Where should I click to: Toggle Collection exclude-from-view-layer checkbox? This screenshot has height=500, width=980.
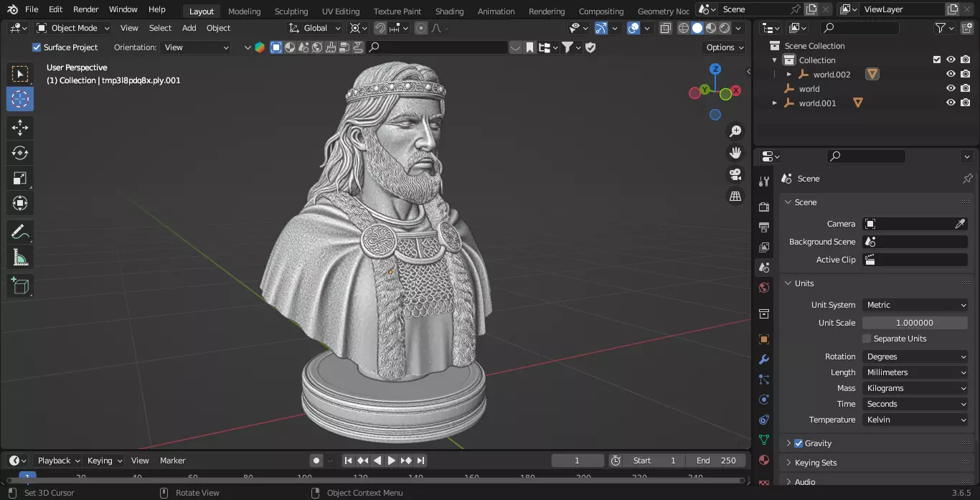tap(936, 60)
